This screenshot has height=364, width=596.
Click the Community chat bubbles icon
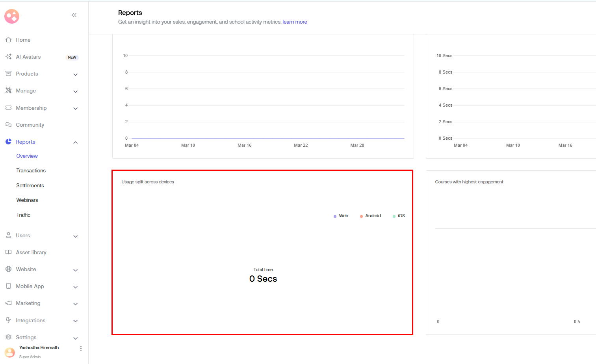(8, 125)
